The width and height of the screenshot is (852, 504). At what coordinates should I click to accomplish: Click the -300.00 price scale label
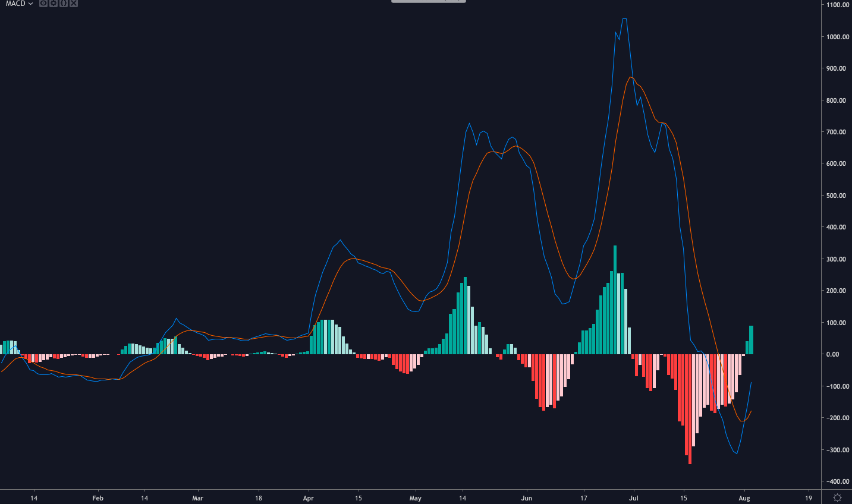click(x=837, y=450)
